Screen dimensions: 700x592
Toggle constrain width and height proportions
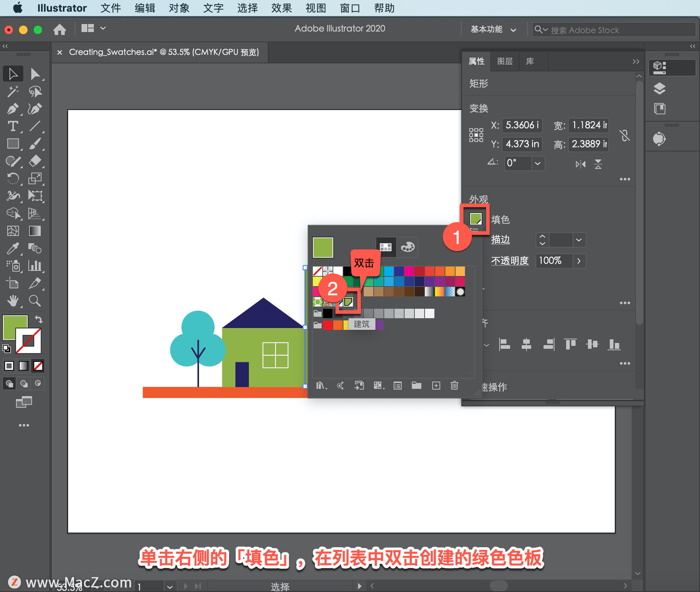pyautogui.click(x=625, y=135)
